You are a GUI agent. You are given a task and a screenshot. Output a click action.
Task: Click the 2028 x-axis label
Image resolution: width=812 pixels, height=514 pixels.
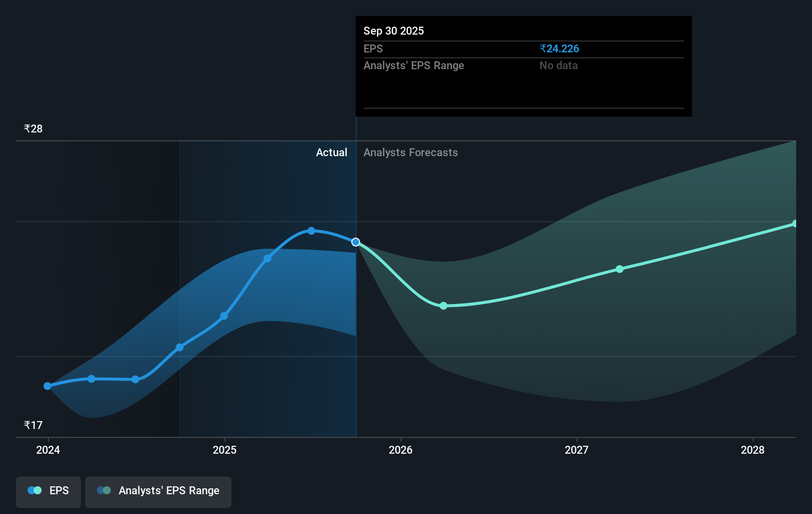pyautogui.click(x=753, y=450)
